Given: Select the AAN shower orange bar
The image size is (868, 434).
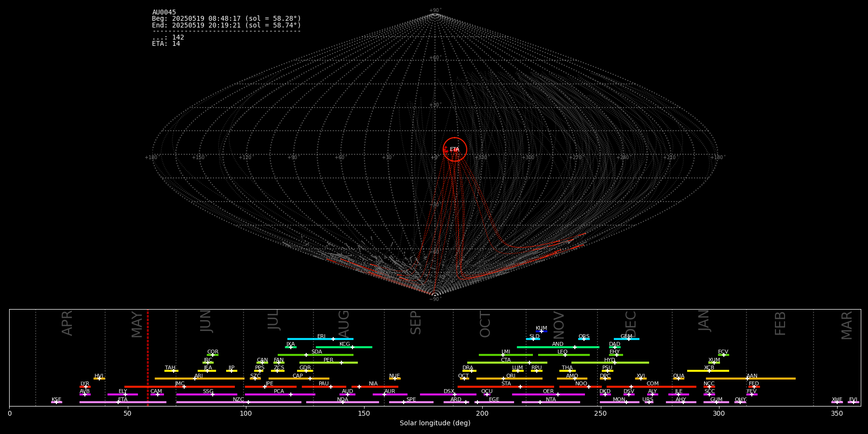Looking at the screenshot, I should (x=751, y=379).
